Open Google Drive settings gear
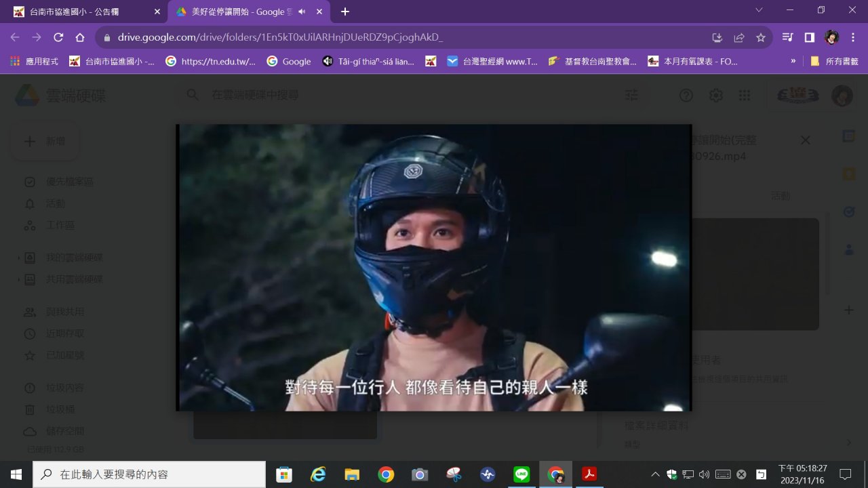 tap(715, 96)
